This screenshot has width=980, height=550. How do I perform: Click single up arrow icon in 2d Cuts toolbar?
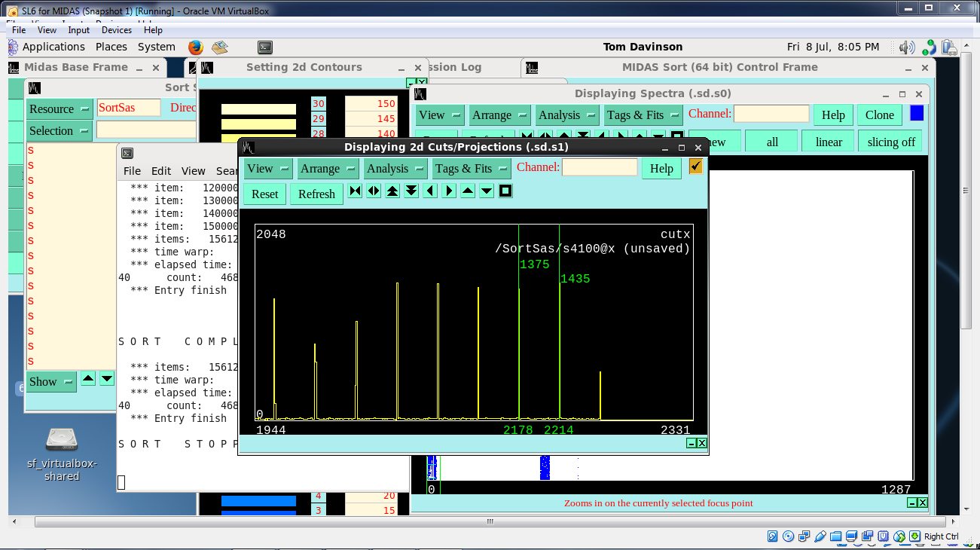[x=468, y=191]
